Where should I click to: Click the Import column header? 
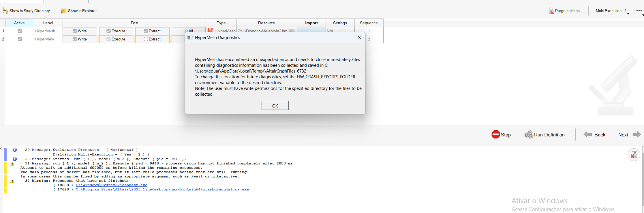(x=311, y=23)
